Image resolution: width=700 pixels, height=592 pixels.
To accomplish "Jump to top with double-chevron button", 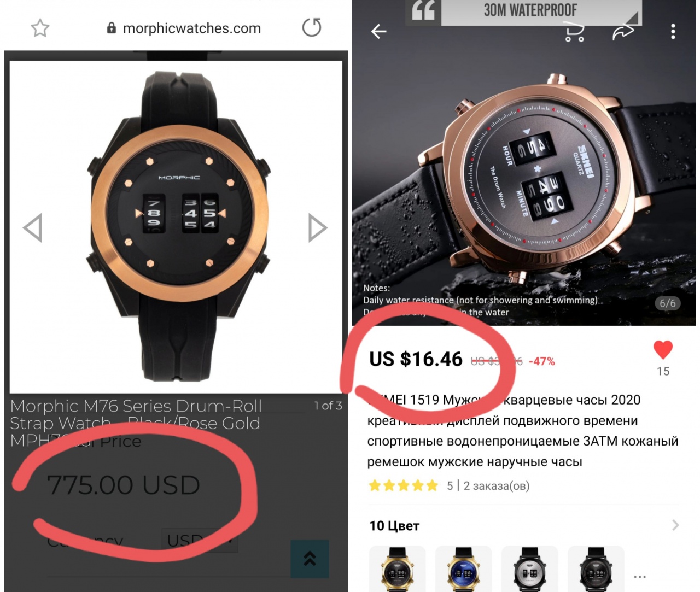I will pos(310,559).
